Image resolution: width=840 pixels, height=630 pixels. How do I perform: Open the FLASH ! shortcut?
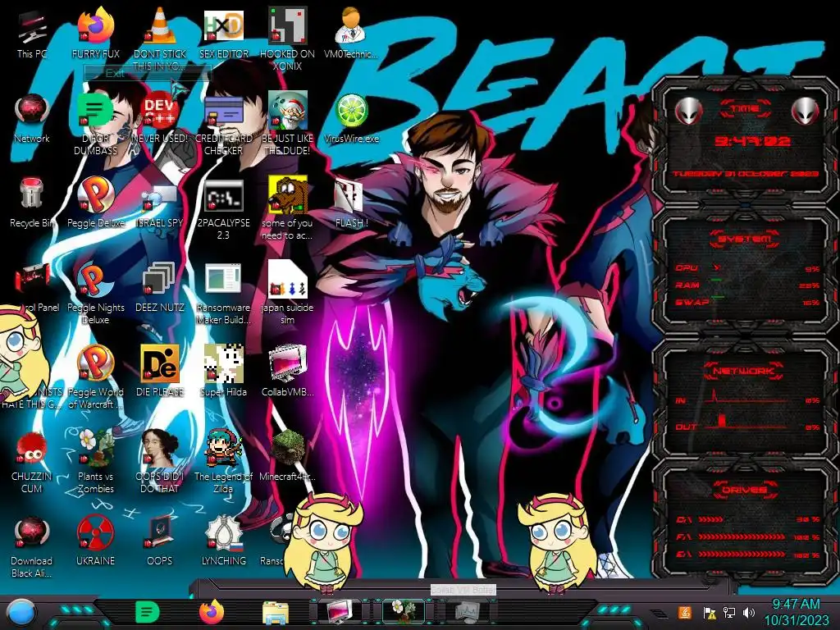[351, 203]
